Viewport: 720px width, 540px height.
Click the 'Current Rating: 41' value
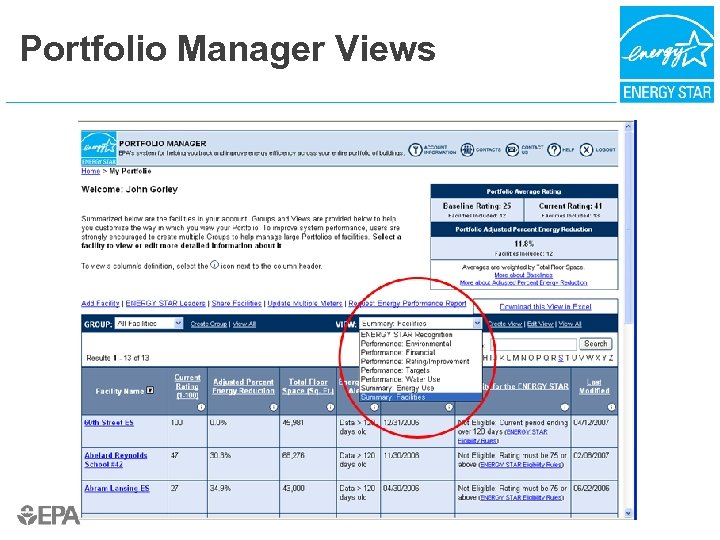tap(570, 206)
